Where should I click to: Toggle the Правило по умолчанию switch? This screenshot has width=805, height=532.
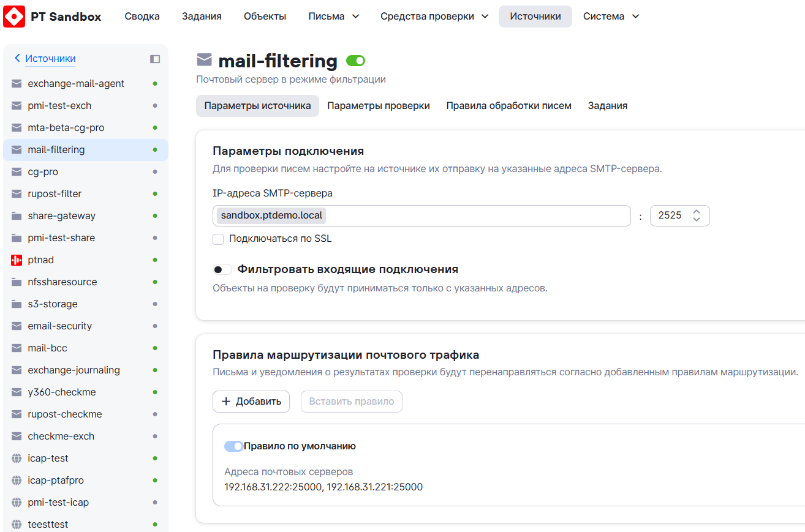pos(234,446)
